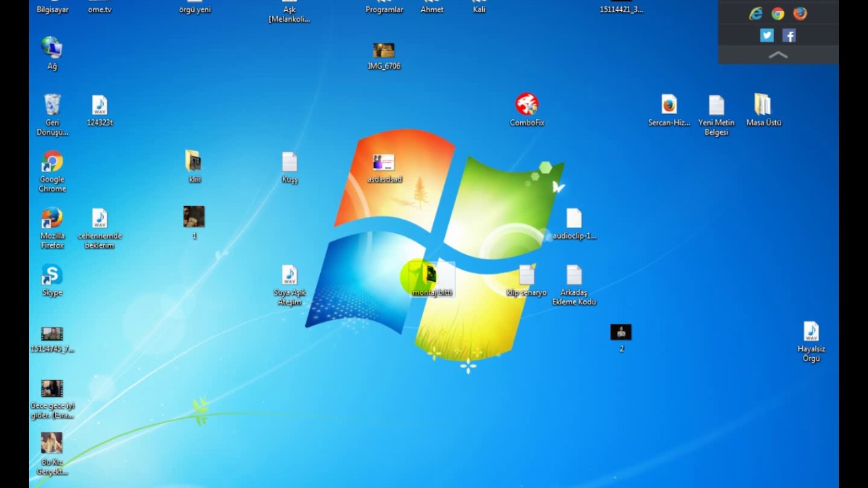Open the Geri Dönüşüm recycle bin
The image size is (868, 488).
(52, 105)
